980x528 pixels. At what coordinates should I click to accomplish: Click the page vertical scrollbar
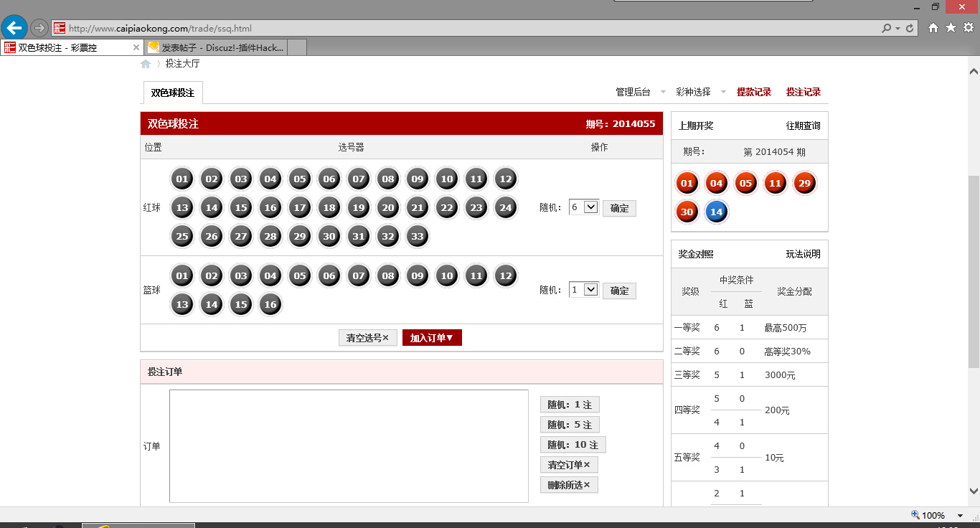[974, 273]
